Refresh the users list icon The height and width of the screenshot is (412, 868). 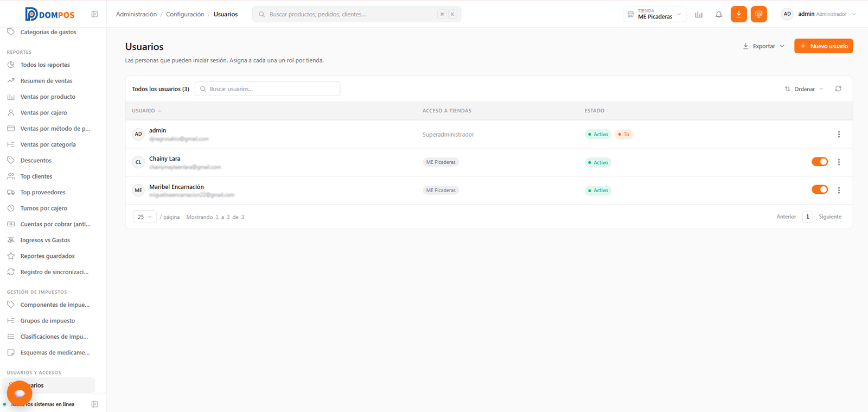coord(838,88)
